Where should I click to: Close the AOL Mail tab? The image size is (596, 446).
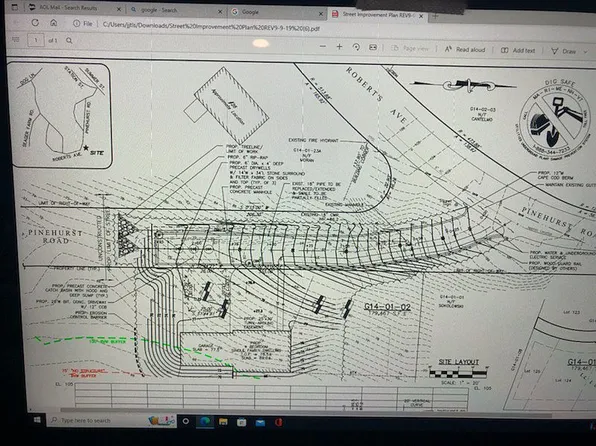[119, 9]
